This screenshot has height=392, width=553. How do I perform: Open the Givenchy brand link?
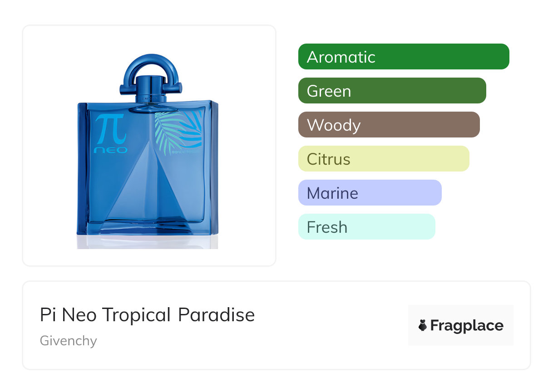click(x=68, y=341)
